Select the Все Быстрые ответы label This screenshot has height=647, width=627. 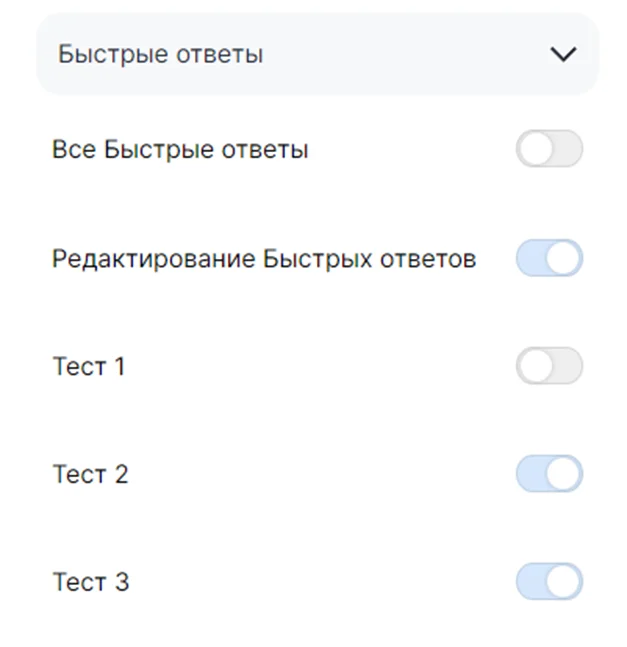click(x=180, y=150)
